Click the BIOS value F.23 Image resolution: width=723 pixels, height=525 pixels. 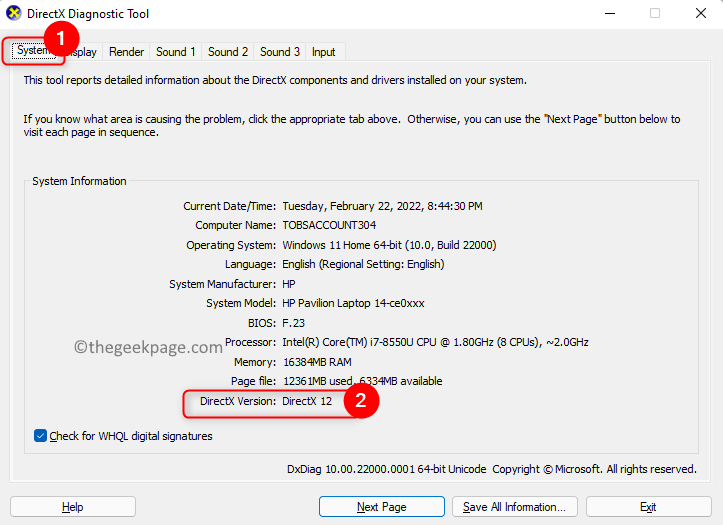[293, 323]
